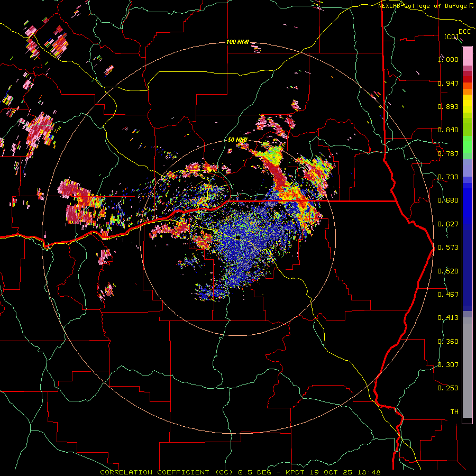Select the 0.627 legend value
Image resolution: width=476 pixels, height=476 pixels.
click(x=448, y=224)
